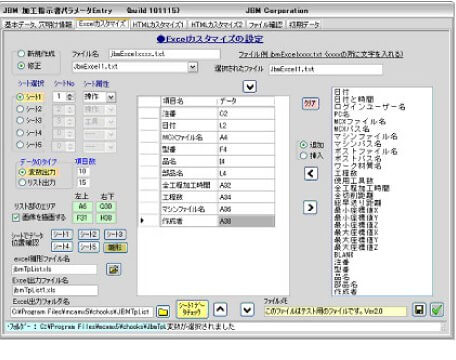This screenshot has width=456, height=360.
Task: Click the green F31 cell
Action: click(x=83, y=218)
